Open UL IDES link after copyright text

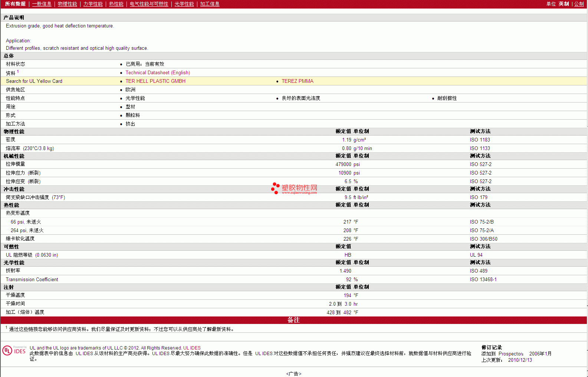(192, 348)
